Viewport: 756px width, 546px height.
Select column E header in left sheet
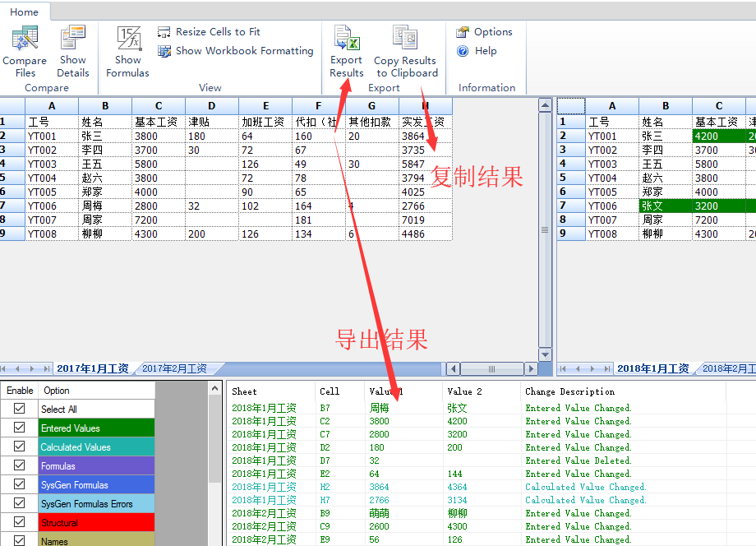click(x=265, y=106)
